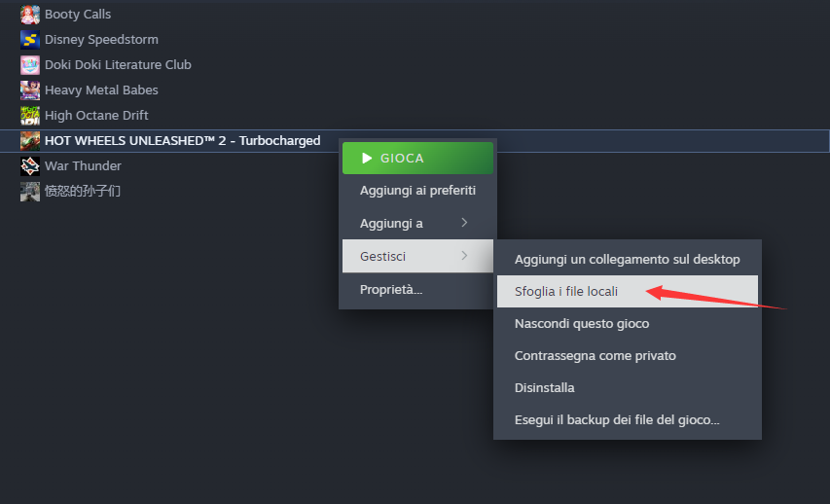Image resolution: width=830 pixels, height=504 pixels.
Task: Click the 愤怒的孙子们 game icon
Action: coord(30,192)
